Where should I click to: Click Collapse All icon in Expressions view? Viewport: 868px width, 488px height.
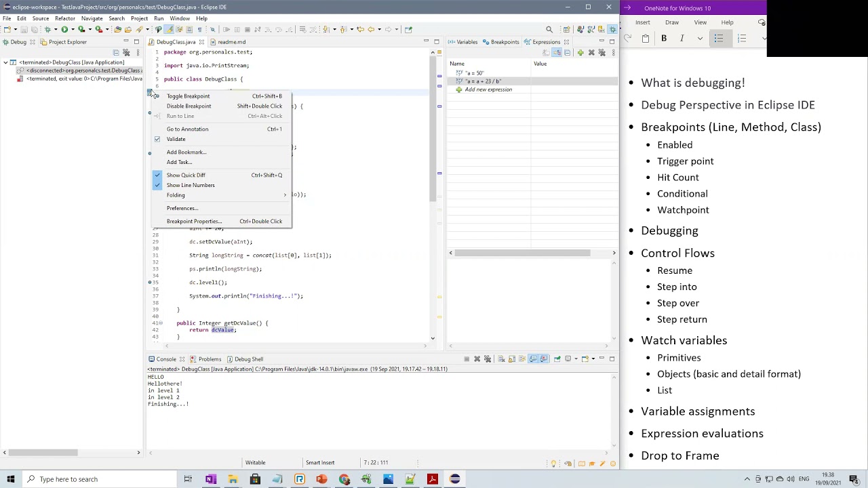point(567,52)
